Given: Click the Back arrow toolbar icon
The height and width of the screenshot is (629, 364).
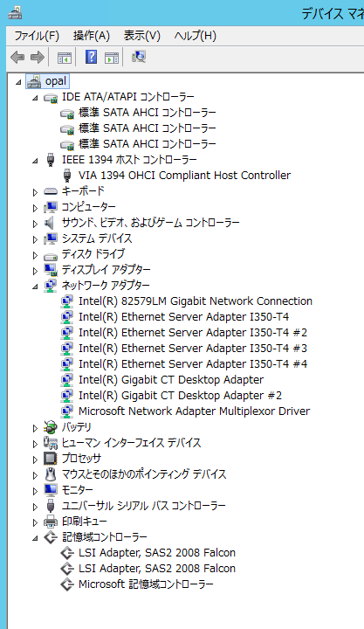Looking at the screenshot, I should pos(17,58).
